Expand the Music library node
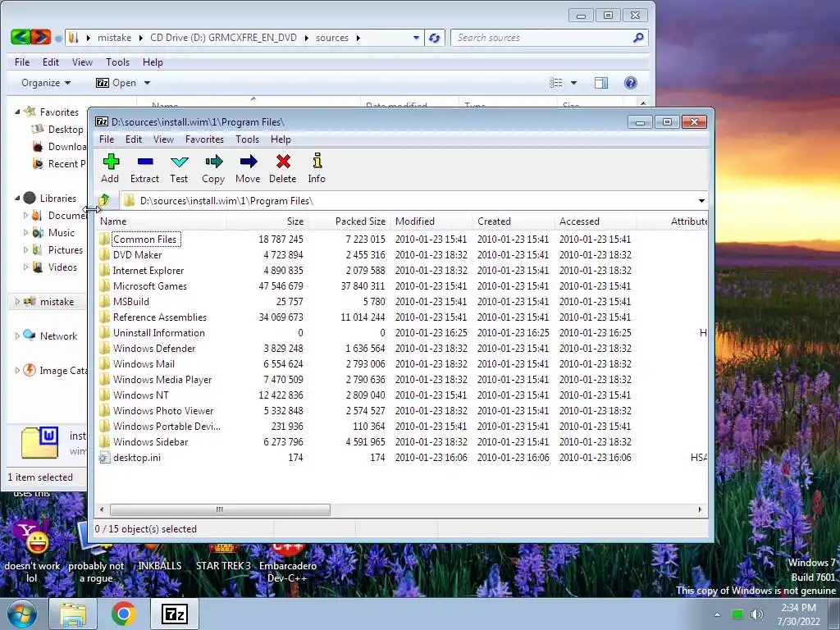Image resolution: width=840 pixels, height=630 pixels. (25, 232)
